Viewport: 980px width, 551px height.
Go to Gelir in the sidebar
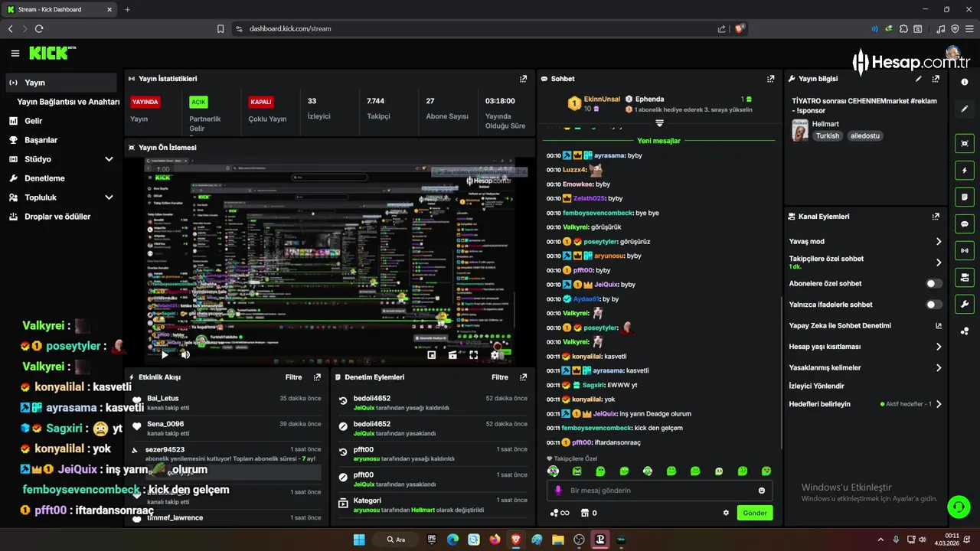(x=61, y=121)
